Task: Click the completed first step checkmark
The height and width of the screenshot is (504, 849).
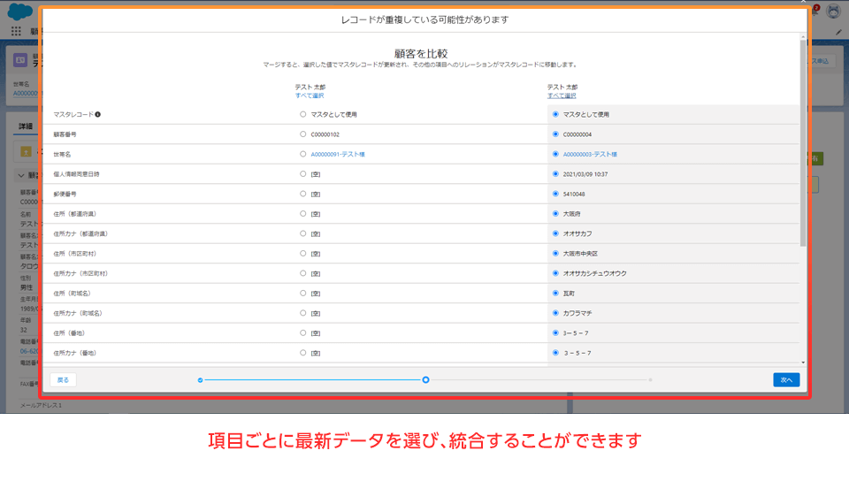Action: 201,379
